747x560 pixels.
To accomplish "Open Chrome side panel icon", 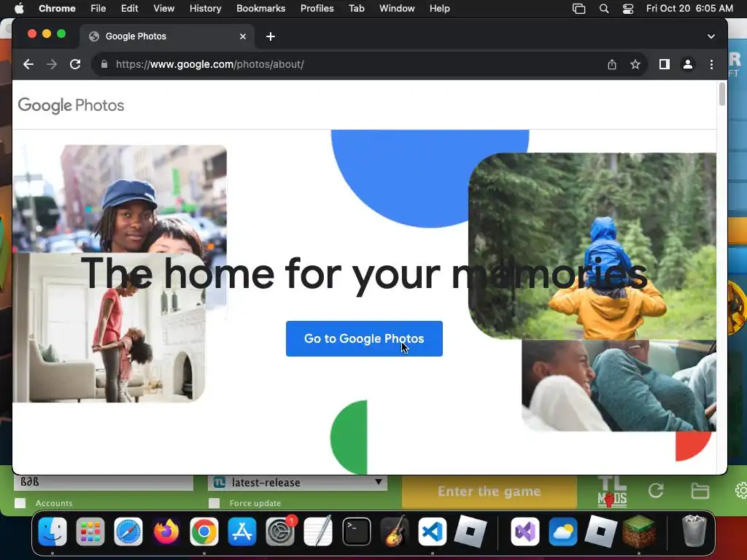I will [664, 64].
